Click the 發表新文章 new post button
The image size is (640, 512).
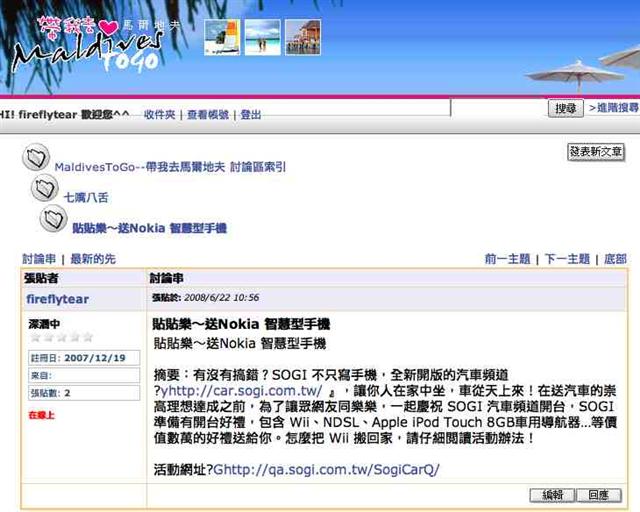[596, 152]
